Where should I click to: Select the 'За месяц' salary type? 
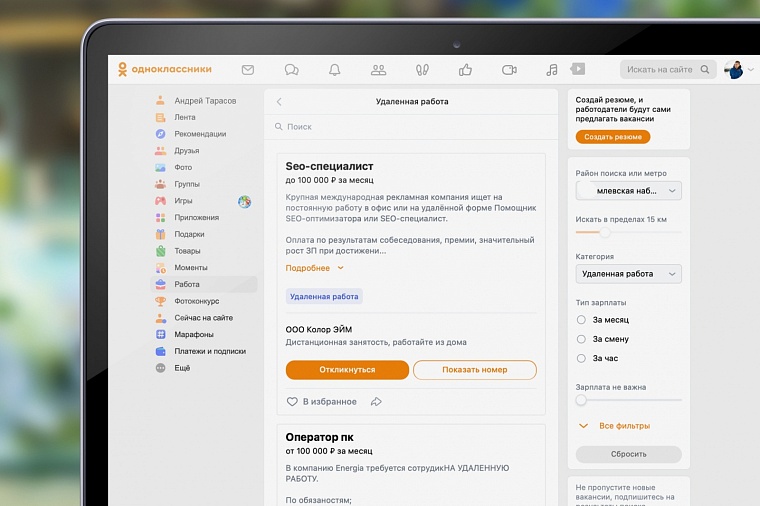582,320
